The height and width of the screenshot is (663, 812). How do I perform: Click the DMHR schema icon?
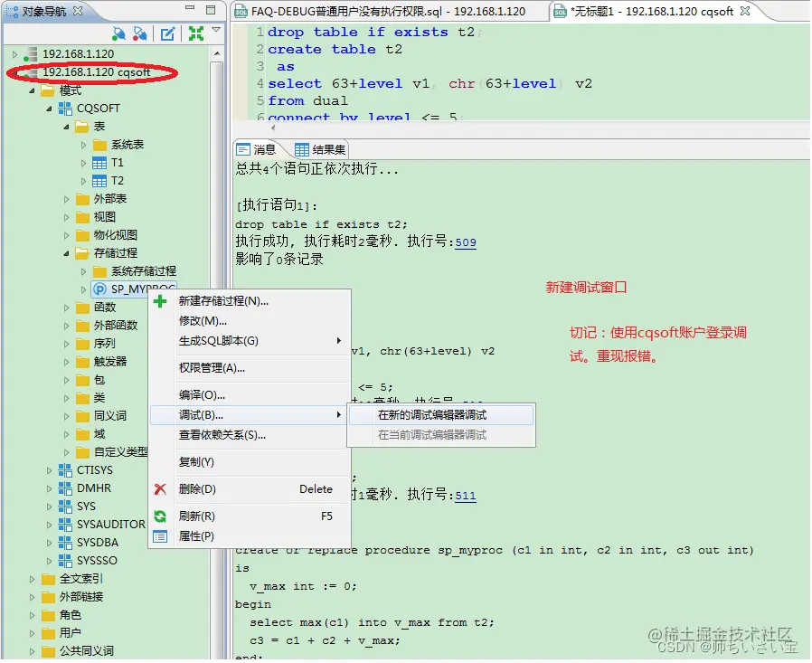coord(65,488)
